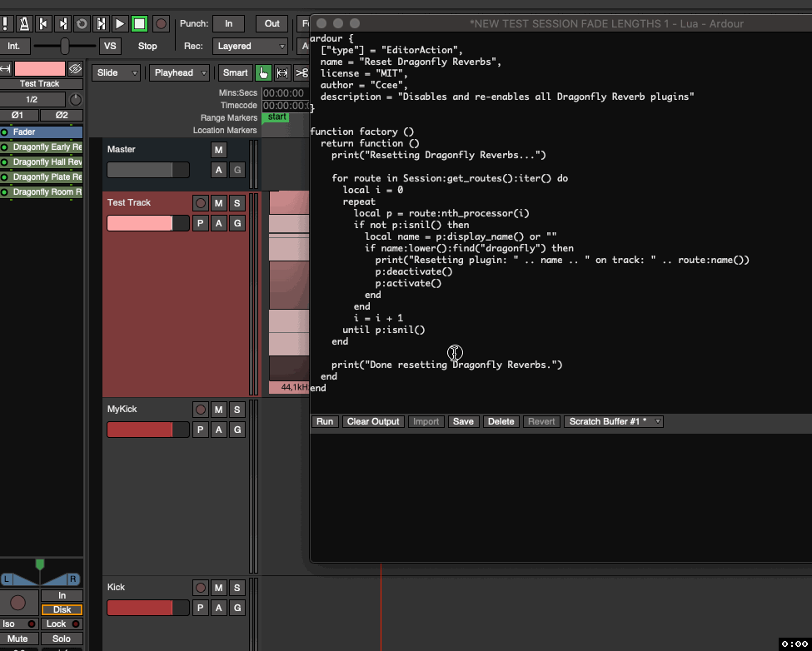Toggle Disk monitoring on the monitor section
Image resolution: width=812 pixels, height=651 pixels.
click(x=61, y=609)
